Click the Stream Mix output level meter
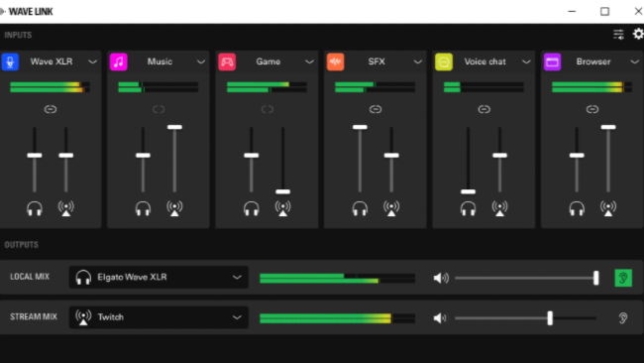644x363 pixels. coord(337,318)
